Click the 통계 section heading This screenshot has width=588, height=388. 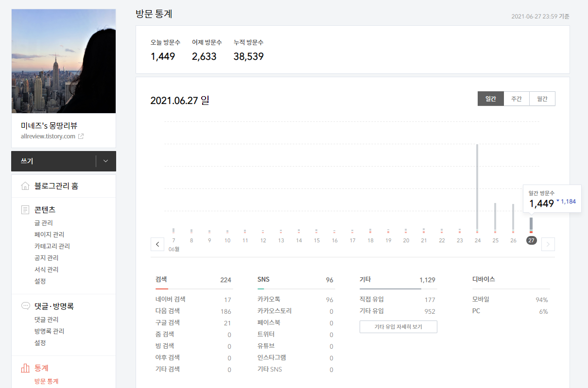click(41, 368)
